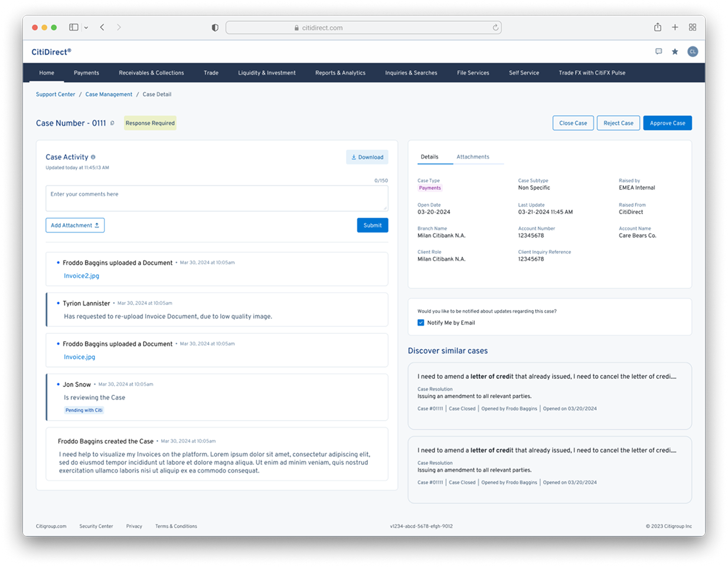Click into the comments text field
The width and height of the screenshot is (728, 567).
pos(217,198)
